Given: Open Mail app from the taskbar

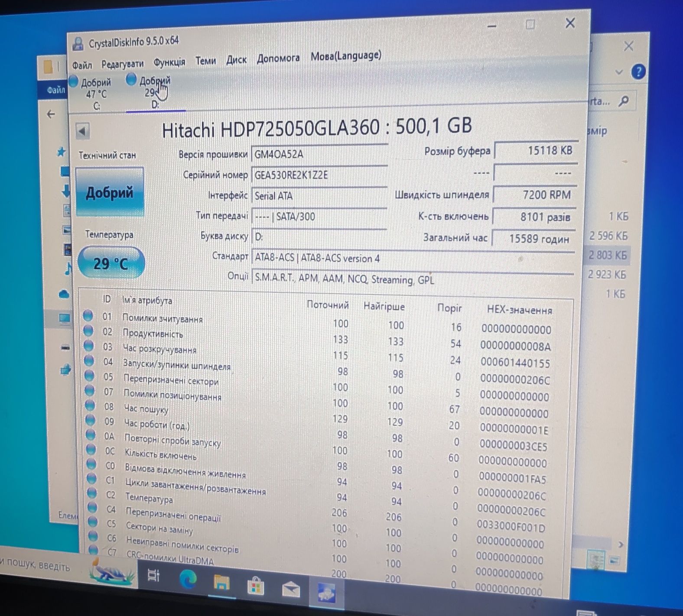Looking at the screenshot, I should point(290,589).
